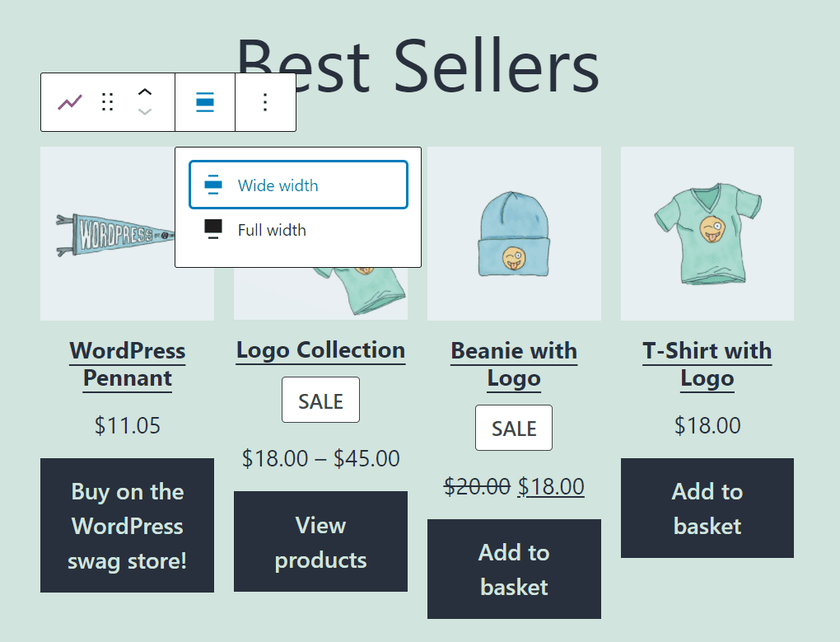840x642 pixels.
Task: Click the Full width icon in the dropdown
Action: [212, 229]
